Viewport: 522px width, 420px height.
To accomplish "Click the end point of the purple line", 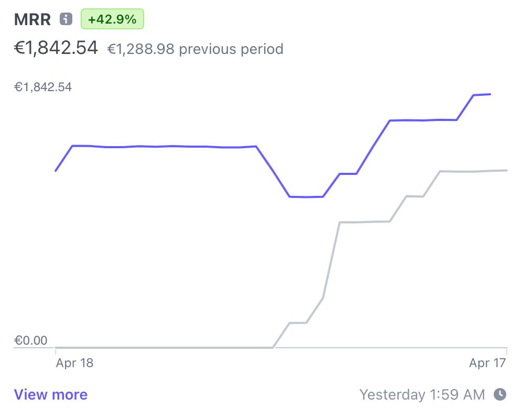I will (490, 94).
